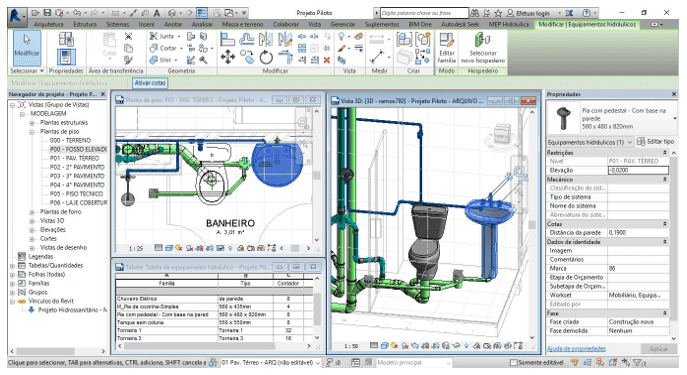This screenshot has width=687, height=375.
Task: Click the Elevação value field
Action: [638, 170]
